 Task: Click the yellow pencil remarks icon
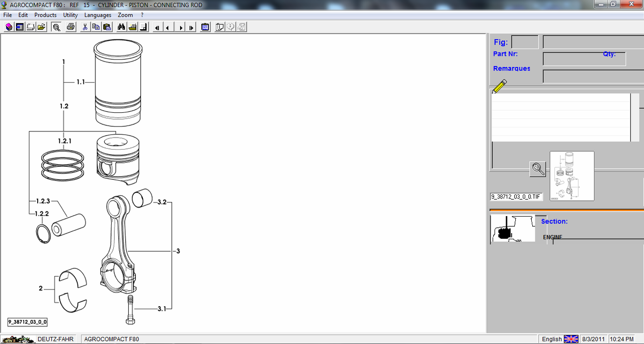499,86
